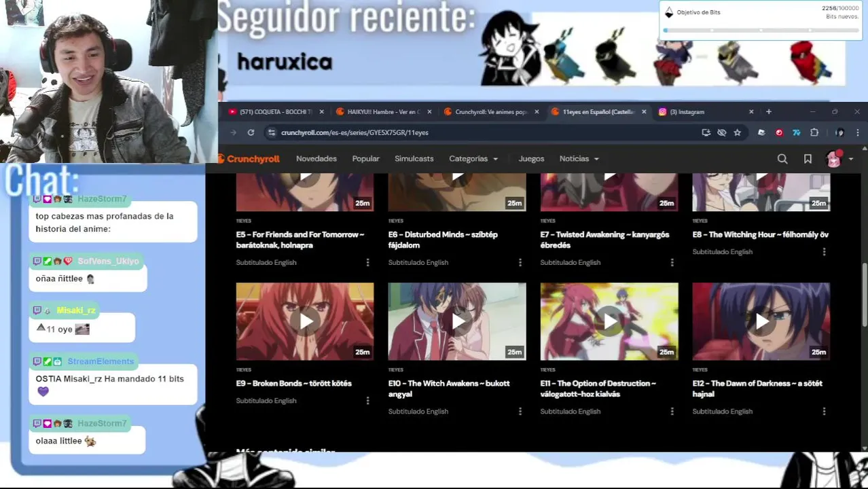This screenshot has height=489, width=868.
Task: Open a new browser tab
Action: click(x=769, y=112)
